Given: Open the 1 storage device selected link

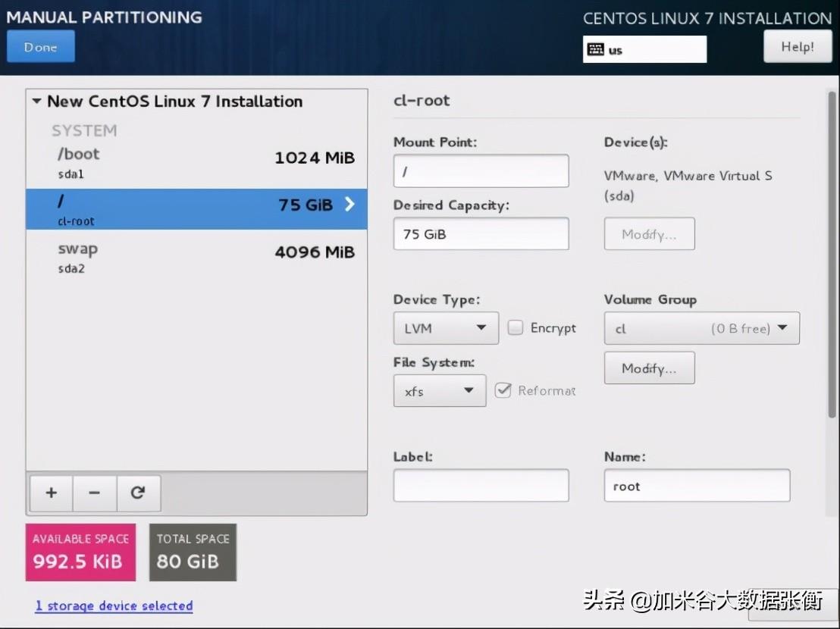Looking at the screenshot, I should point(114,606).
